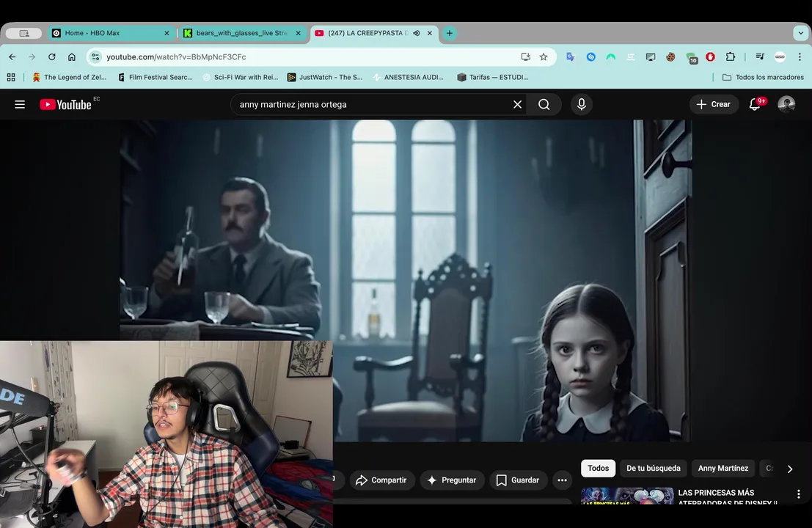This screenshot has width=812, height=528.
Task: Start voice search with the microphone
Action: click(581, 105)
